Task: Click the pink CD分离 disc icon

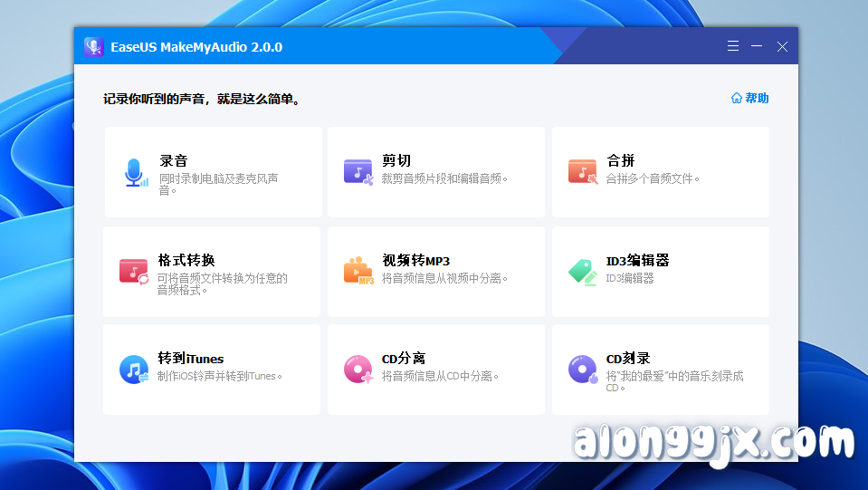Action: tap(358, 370)
